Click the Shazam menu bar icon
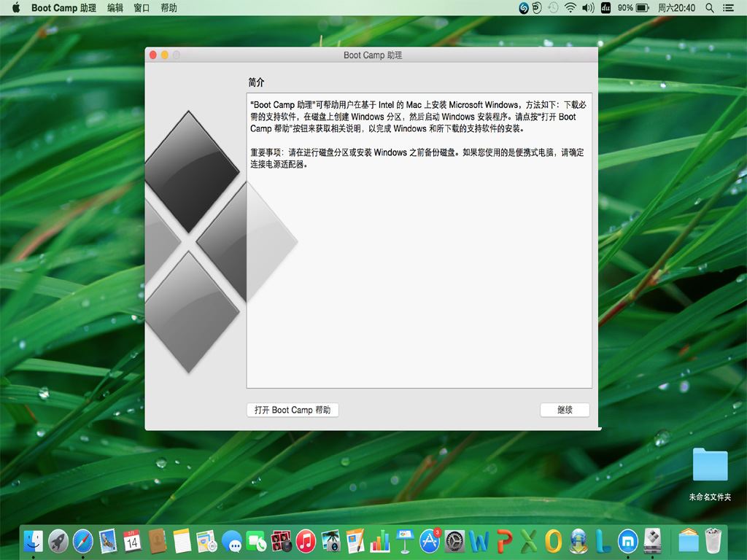The height and width of the screenshot is (560, 747). point(524,7)
